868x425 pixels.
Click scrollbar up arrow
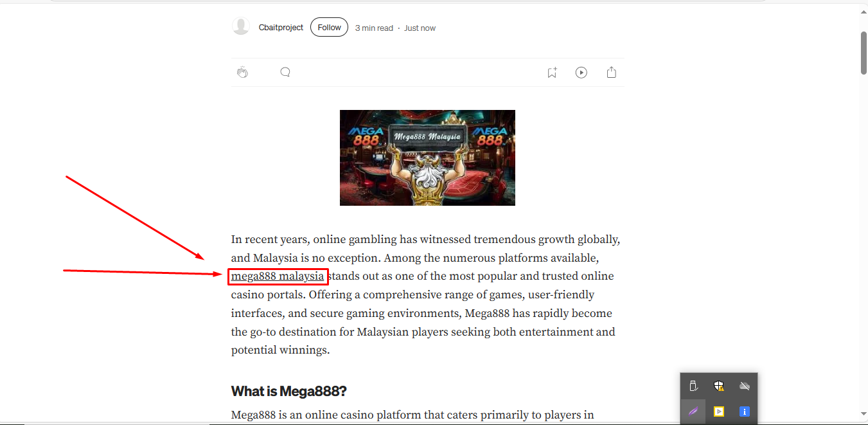point(864,9)
